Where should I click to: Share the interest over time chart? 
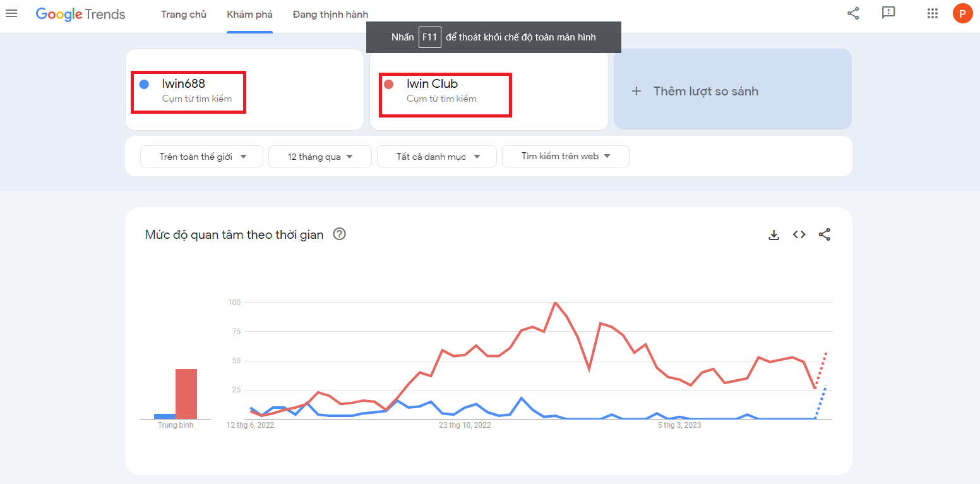coord(824,235)
